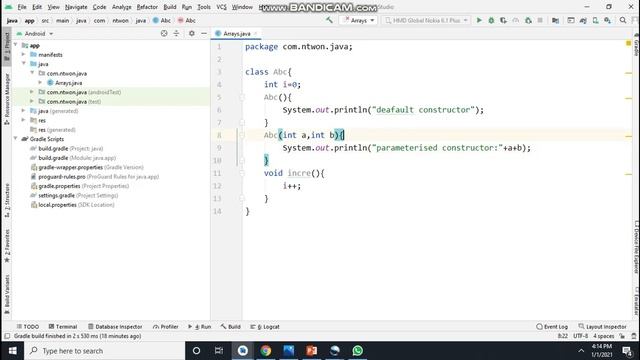Image resolution: width=640 pixels, height=360 pixels.
Task: Open the VCS menu
Action: pos(222,7)
